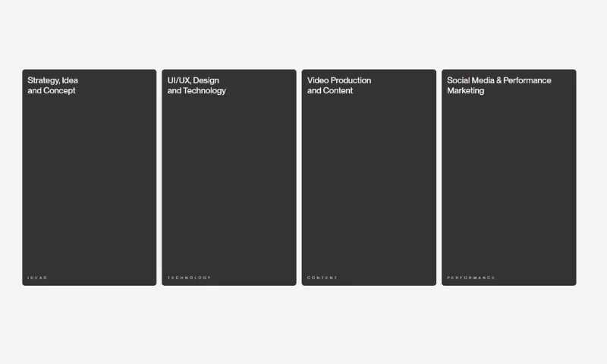The height and width of the screenshot is (364, 607).
Task: Click the word Marketing in the fourth card
Action: [x=466, y=90]
